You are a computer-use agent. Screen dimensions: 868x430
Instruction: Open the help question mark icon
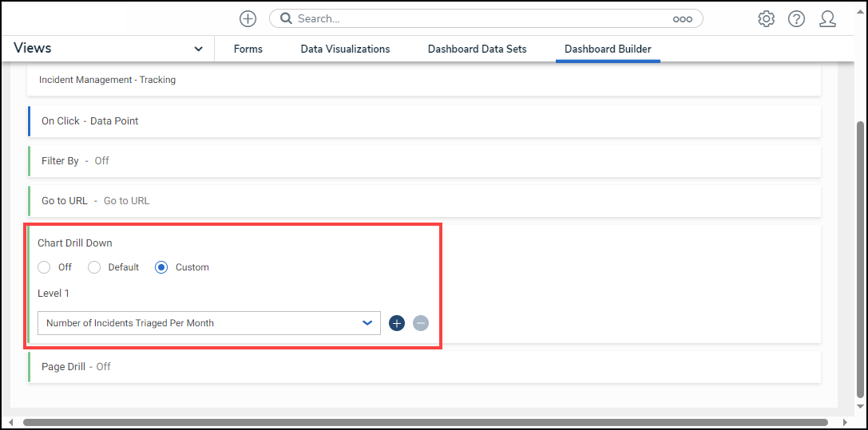[x=797, y=19]
